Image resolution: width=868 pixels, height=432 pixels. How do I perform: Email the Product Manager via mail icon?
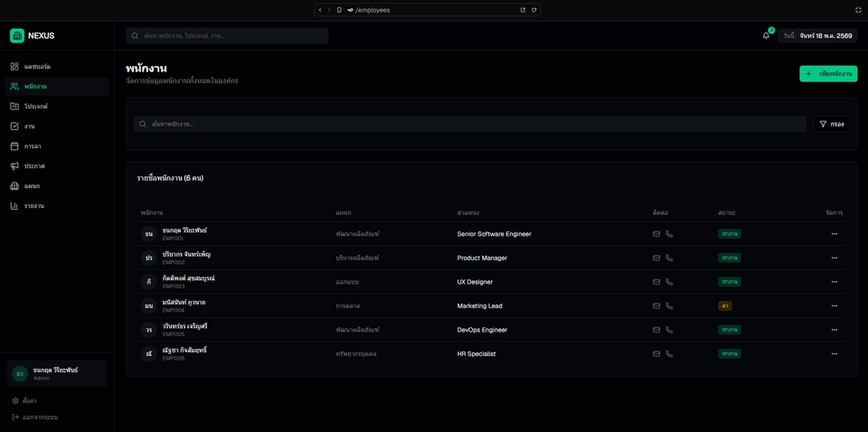(x=656, y=258)
